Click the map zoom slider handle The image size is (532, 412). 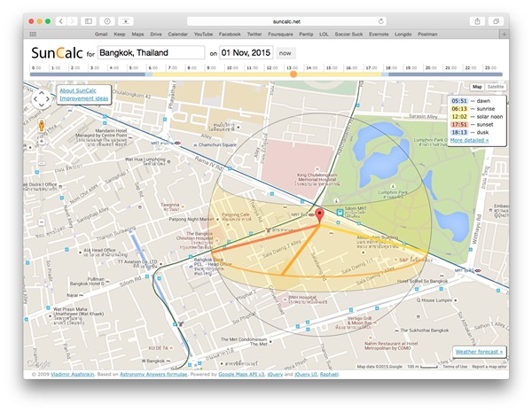point(42,163)
